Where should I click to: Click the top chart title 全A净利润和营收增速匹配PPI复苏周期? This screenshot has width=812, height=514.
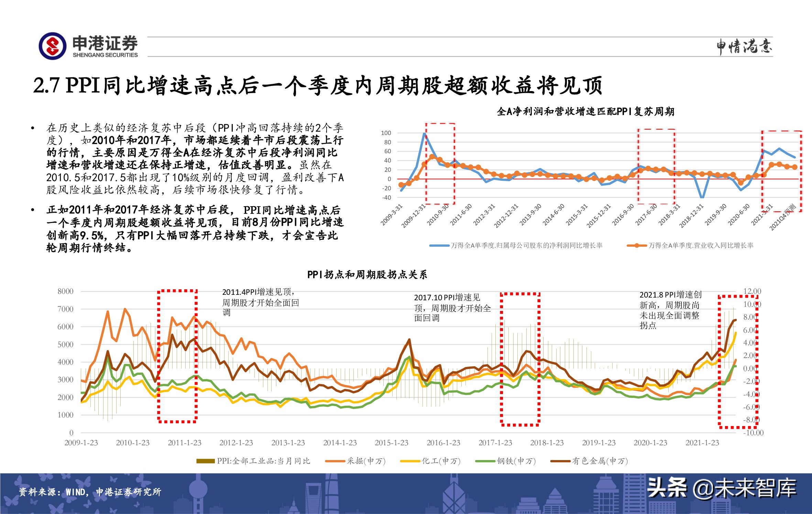[x=585, y=111]
